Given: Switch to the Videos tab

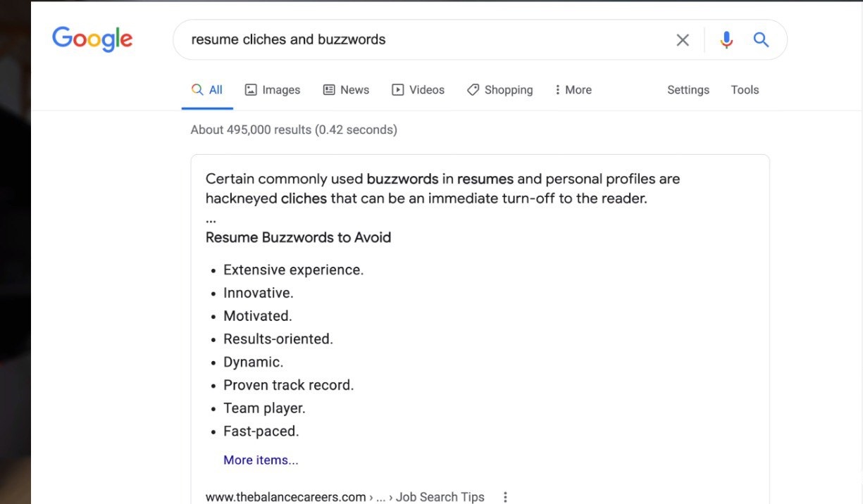Looking at the screenshot, I should click(418, 90).
